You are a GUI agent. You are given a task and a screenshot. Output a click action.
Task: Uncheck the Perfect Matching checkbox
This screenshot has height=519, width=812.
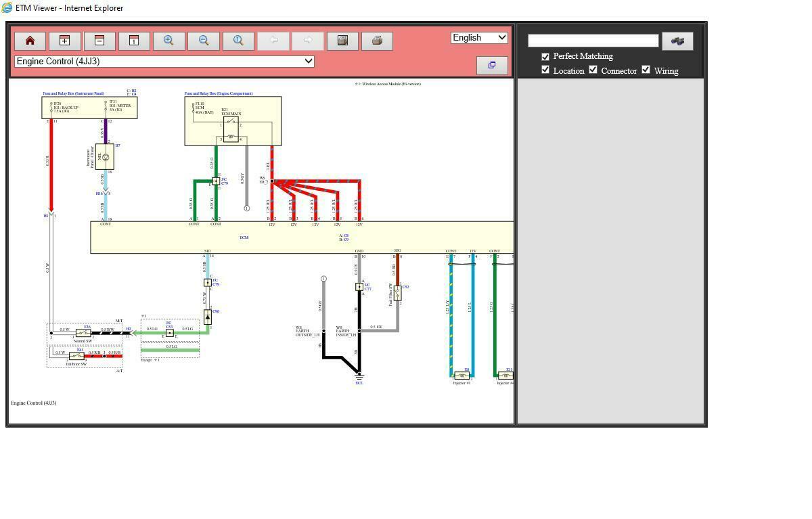pyautogui.click(x=545, y=56)
